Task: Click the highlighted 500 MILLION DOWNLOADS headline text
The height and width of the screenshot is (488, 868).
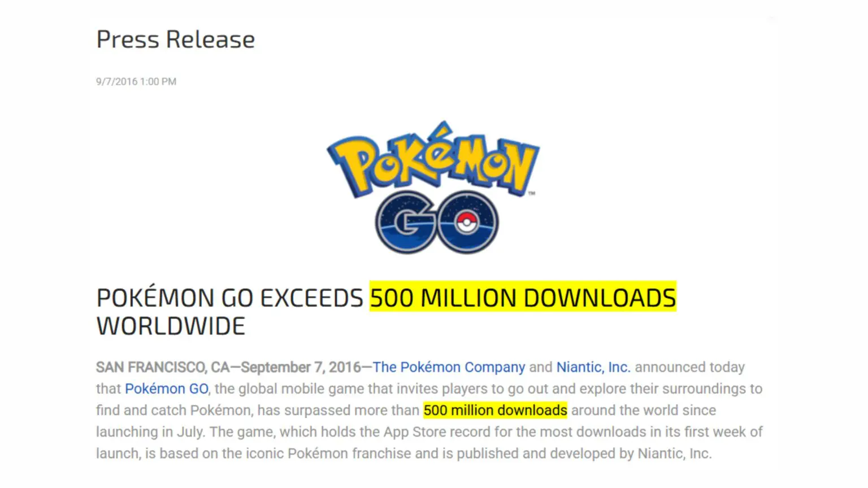Action: point(523,298)
